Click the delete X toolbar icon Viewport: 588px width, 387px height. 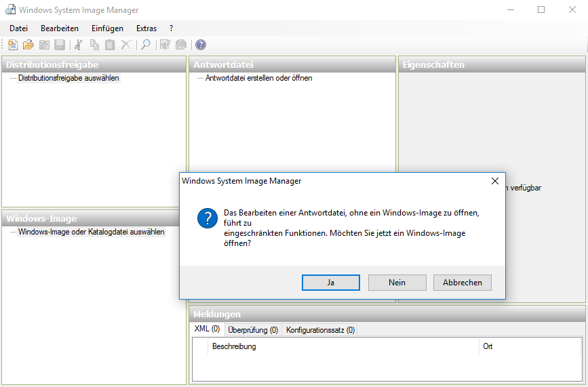tap(125, 45)
